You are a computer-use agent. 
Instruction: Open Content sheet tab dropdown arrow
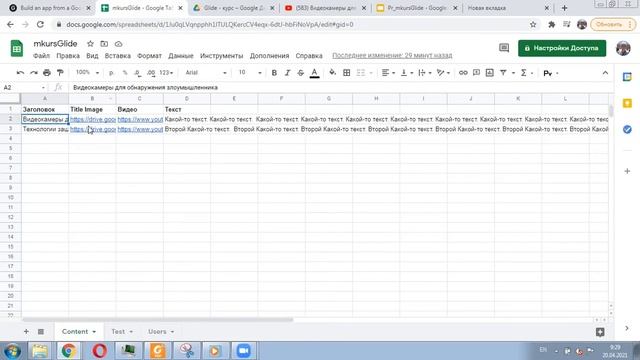[94, 332]
